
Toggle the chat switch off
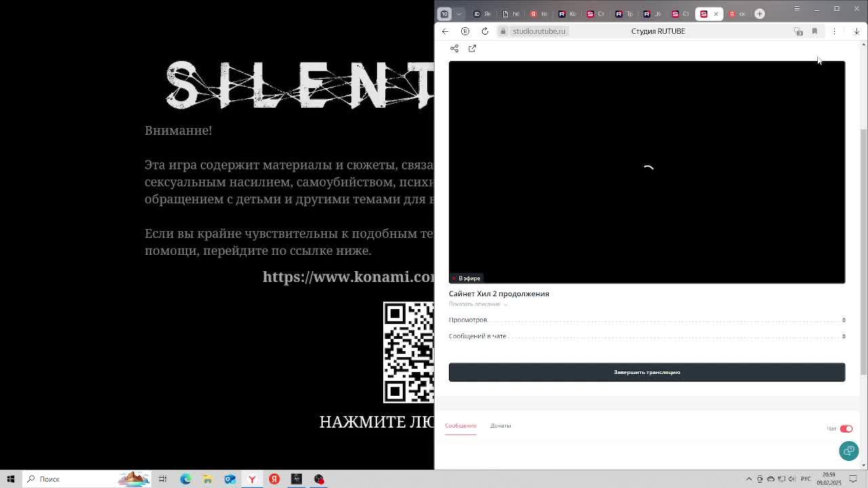[x=846, y=428]
